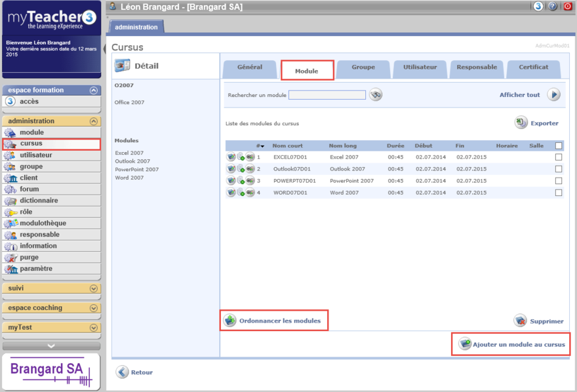
Task: Check the box for POWERPT07D01 row
Action: click(x=559, y=181)
